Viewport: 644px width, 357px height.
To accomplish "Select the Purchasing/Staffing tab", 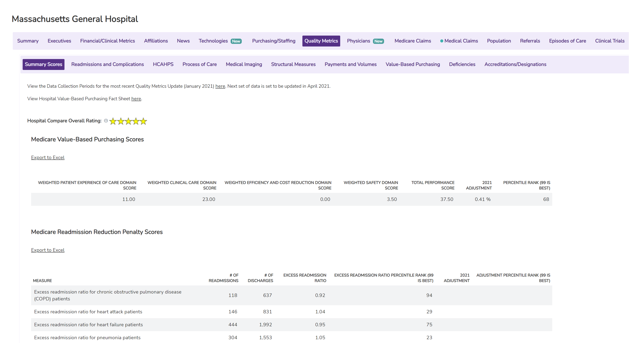I will pos(273,41).
